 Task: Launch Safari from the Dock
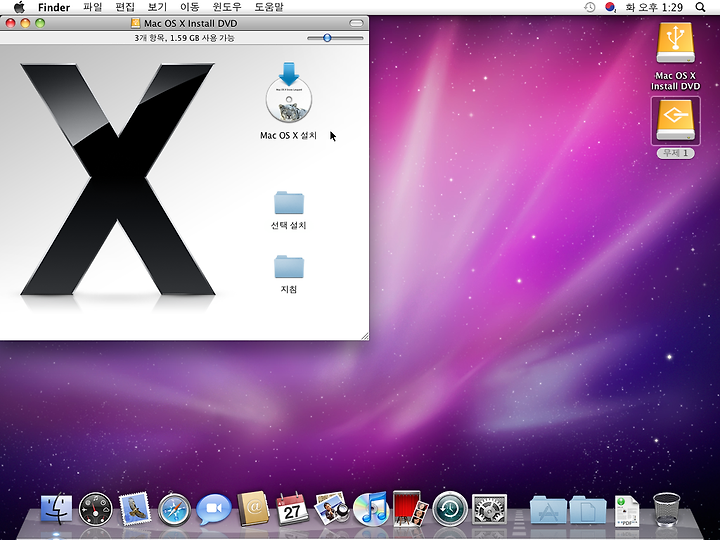tap(174, 509)
